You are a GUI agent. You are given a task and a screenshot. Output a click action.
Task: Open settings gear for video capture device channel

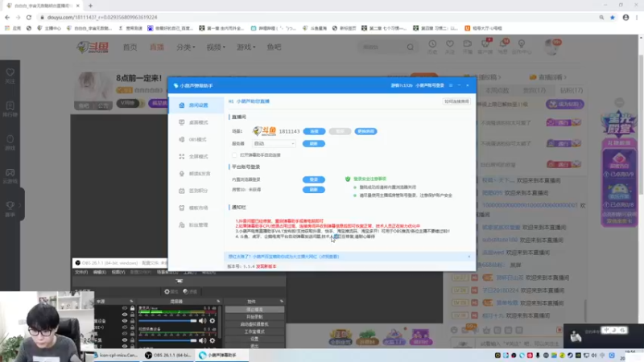tap(213, 340)
